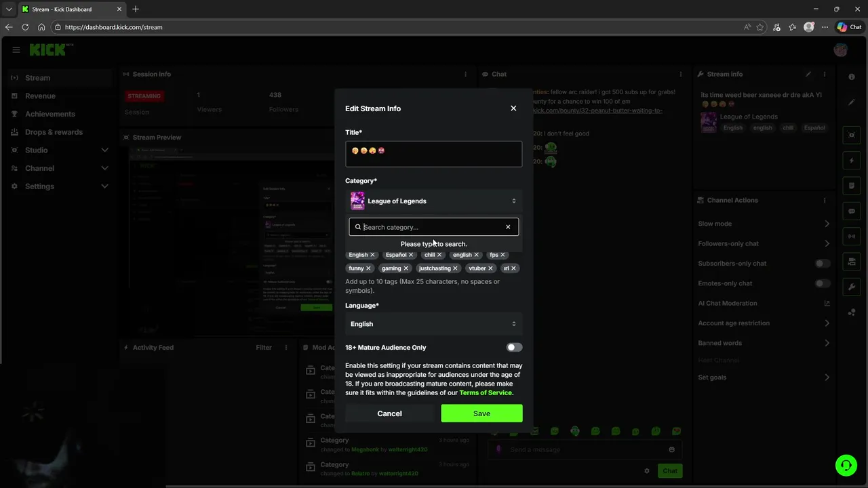
Task: Remove the fps tag
Action: click(x=502, y=255)
